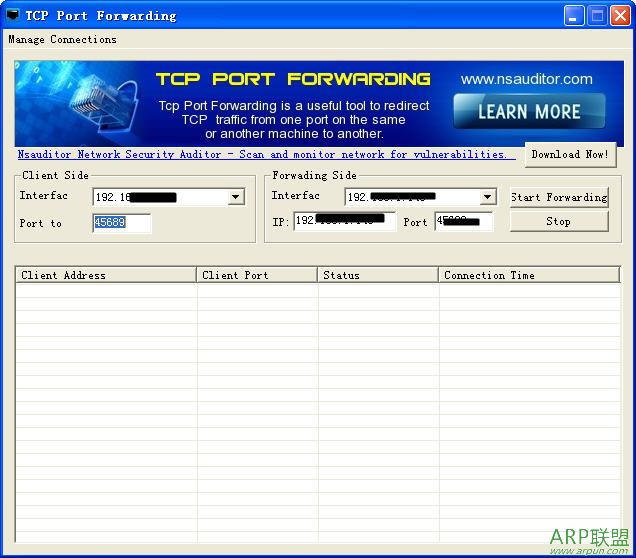This screenshot has height=558, width=636.
Task: Click the Start Forwarding button
Action: 559,197
